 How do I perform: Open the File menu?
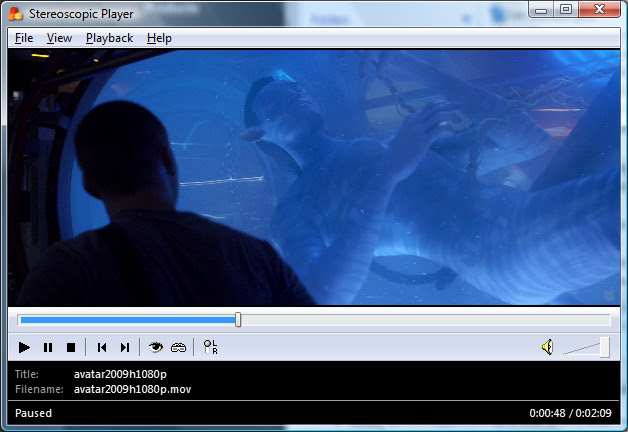click(24, 38)
